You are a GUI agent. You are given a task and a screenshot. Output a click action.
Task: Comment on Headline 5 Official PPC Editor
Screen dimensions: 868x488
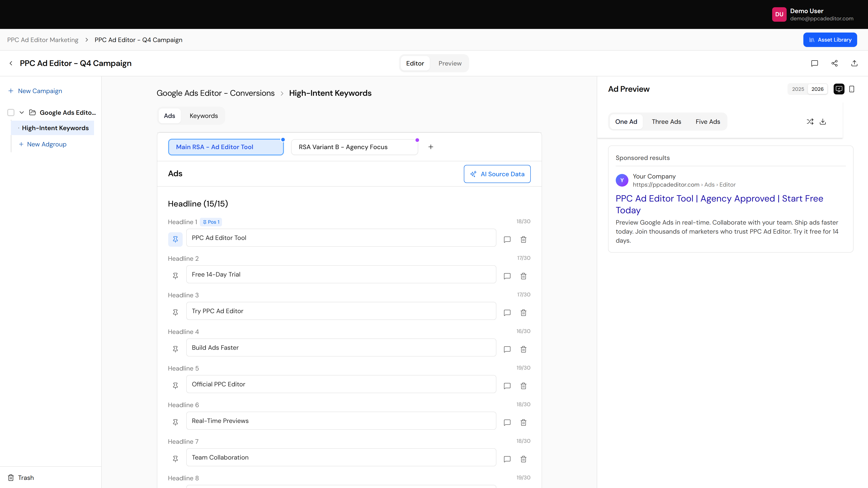(x=507, y=386)
